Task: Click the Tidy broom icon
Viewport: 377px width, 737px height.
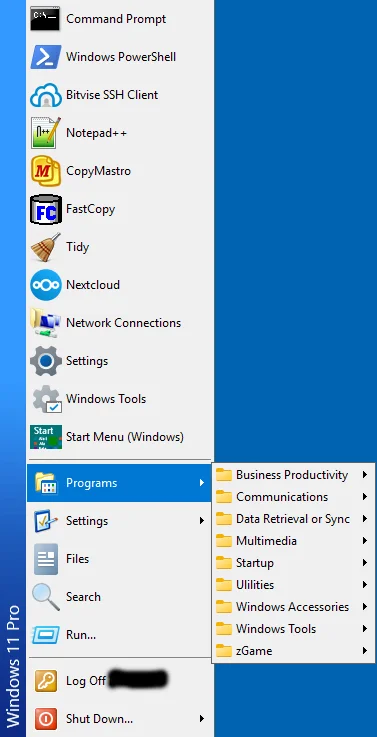Action: tap(46, 247)
